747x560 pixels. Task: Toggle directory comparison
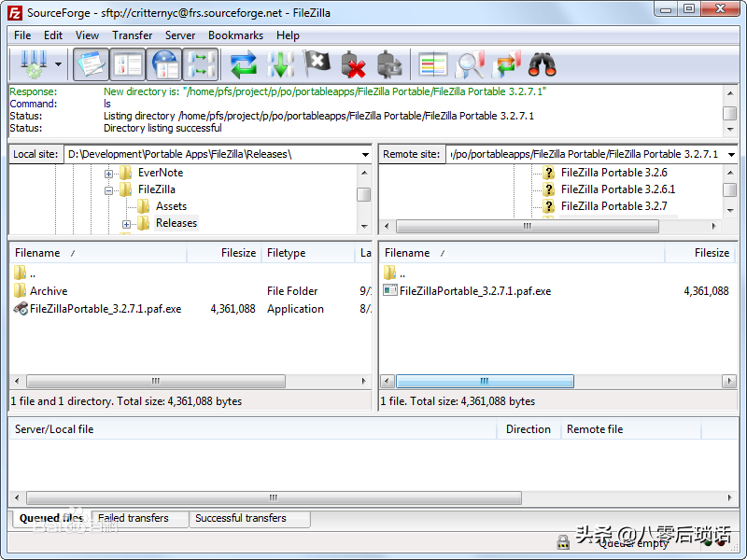point(470,64)
